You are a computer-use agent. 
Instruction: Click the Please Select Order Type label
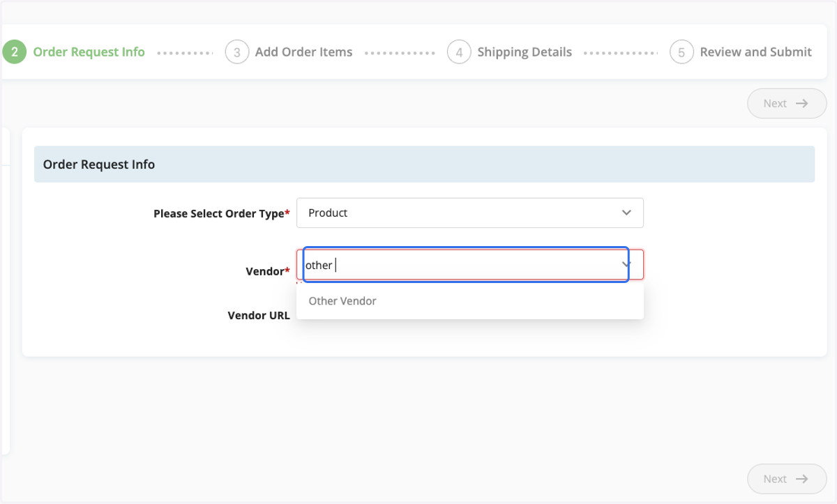click(222, 214)
